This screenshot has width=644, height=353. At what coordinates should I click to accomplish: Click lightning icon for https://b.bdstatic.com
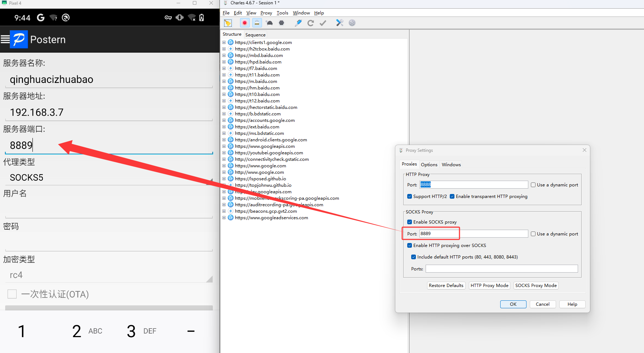[x=231, y=114]
